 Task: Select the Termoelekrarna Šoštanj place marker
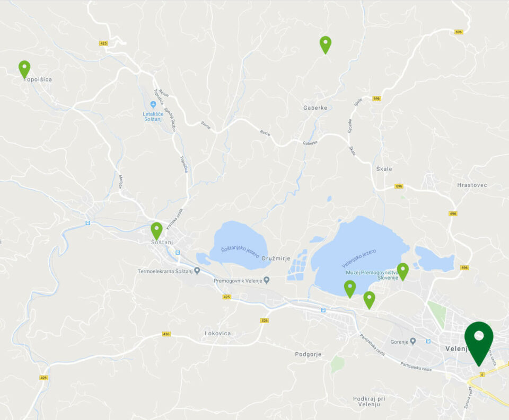coord(197,271)
